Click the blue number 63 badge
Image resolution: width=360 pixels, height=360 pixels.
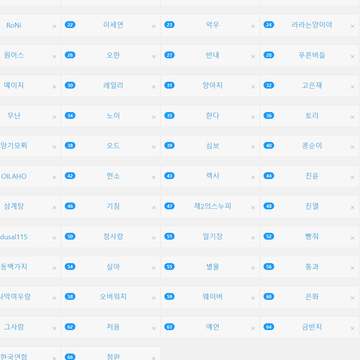[169, 327]
